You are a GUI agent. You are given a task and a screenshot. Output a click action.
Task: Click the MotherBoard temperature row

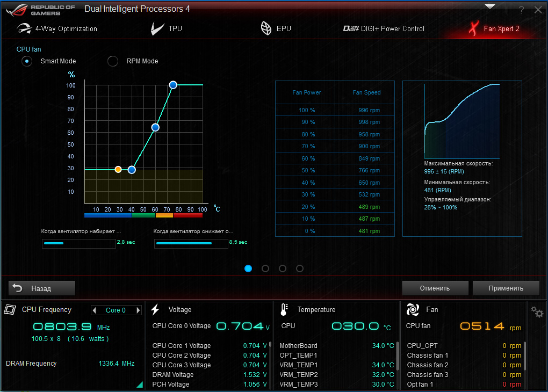(x=336, y=345)
